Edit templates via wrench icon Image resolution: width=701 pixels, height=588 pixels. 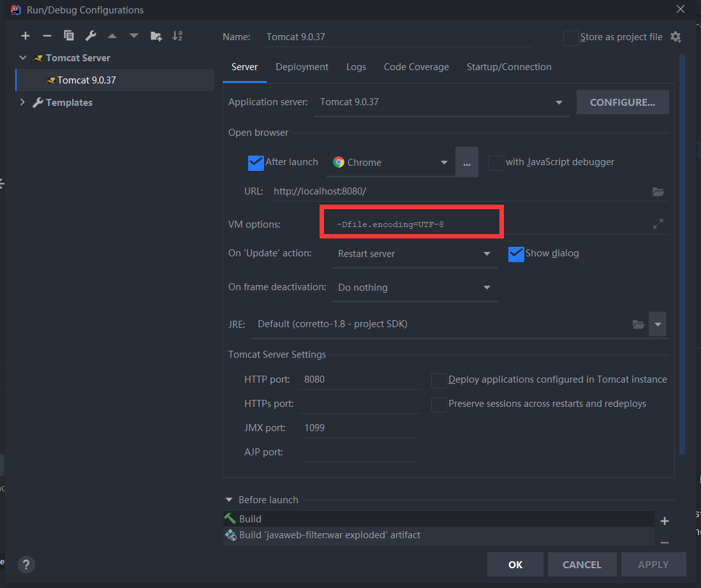click(x=91, y=36)
